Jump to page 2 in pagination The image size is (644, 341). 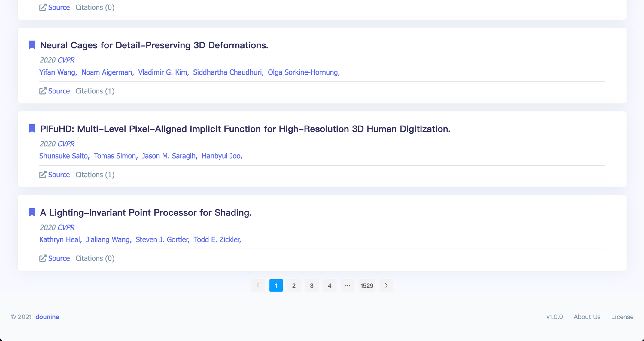294,285
